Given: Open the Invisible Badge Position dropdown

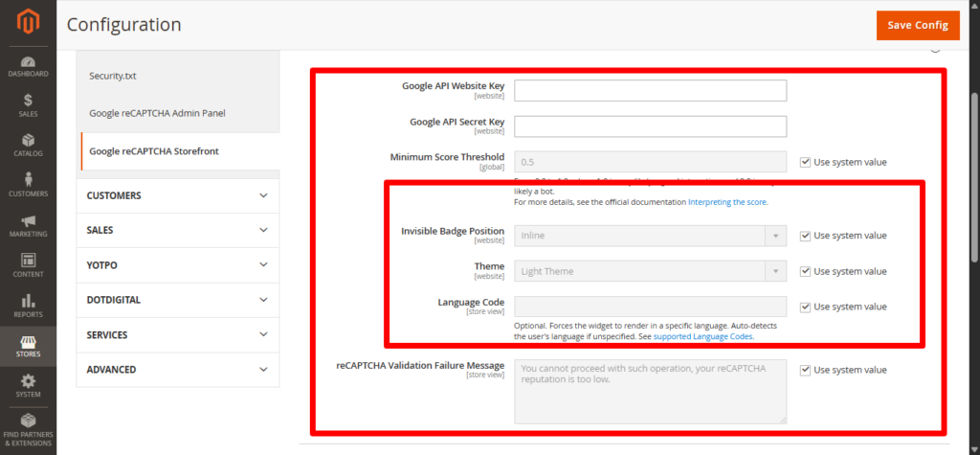Looking at the screenshot, I should [x=650, y=236].
